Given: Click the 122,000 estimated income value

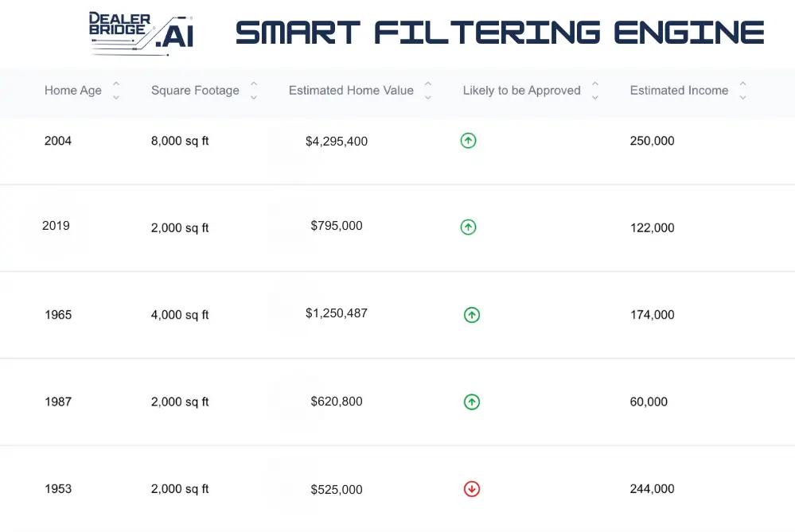Looking at the screenshot, I should [x=652, y=228].
